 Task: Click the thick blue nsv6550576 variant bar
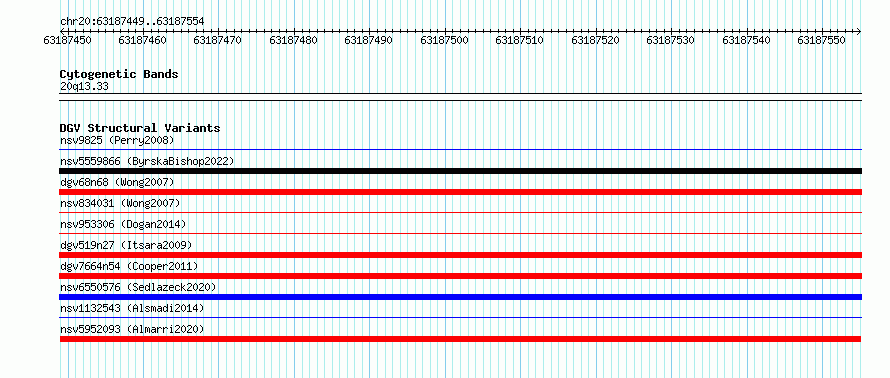[x=460, y=297]
